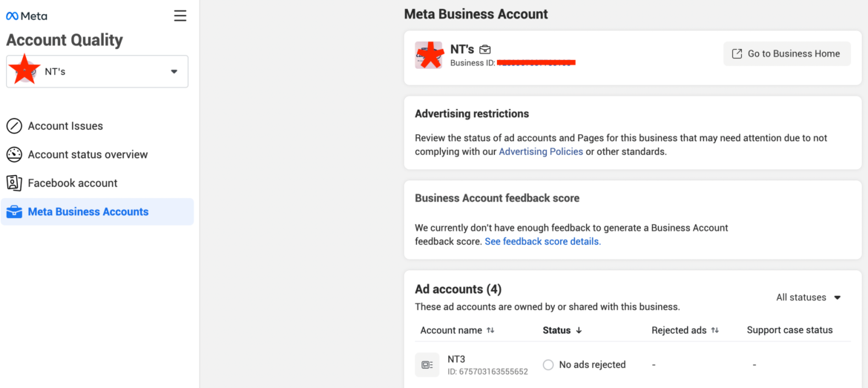
Task: Sort by Rejected ads column
Action: coord(715,330)
